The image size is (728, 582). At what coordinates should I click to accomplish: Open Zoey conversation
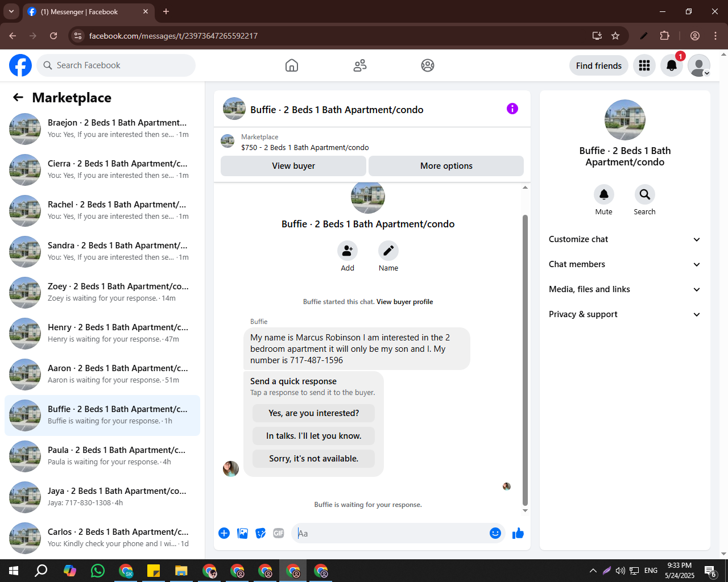tap(102, 293)
